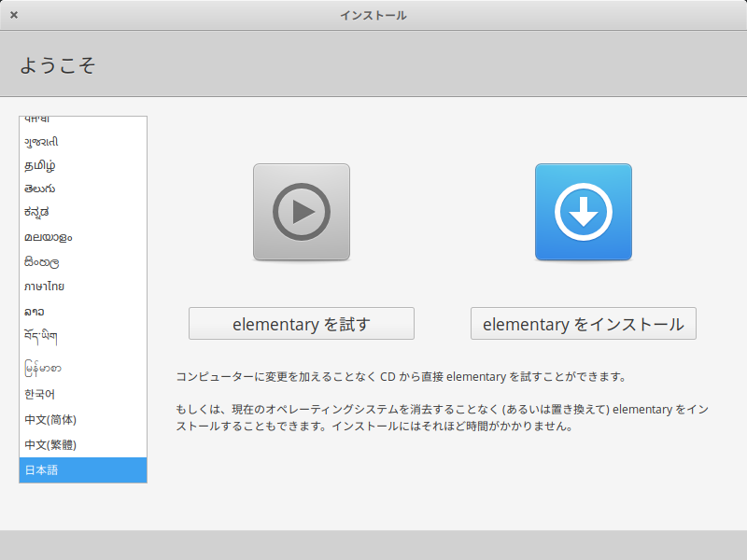
Task: Click the 'elementary をインストール' button
Action: (584, 324)
